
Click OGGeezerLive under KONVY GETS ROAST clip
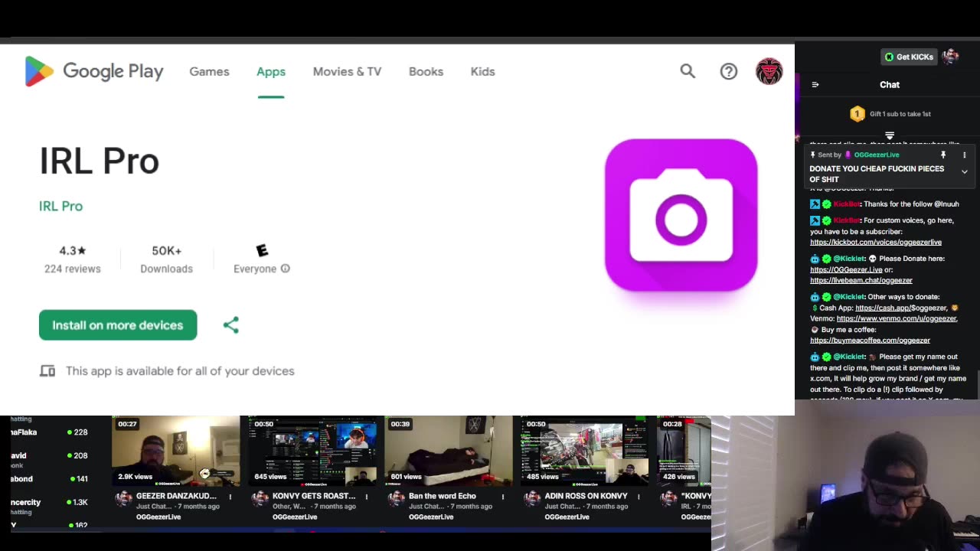point(295,517)
